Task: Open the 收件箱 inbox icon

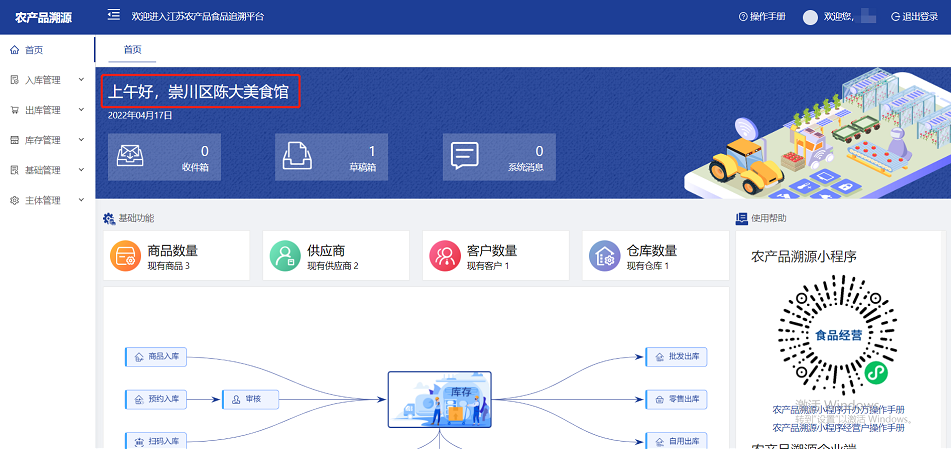Action: pos(131,157)
